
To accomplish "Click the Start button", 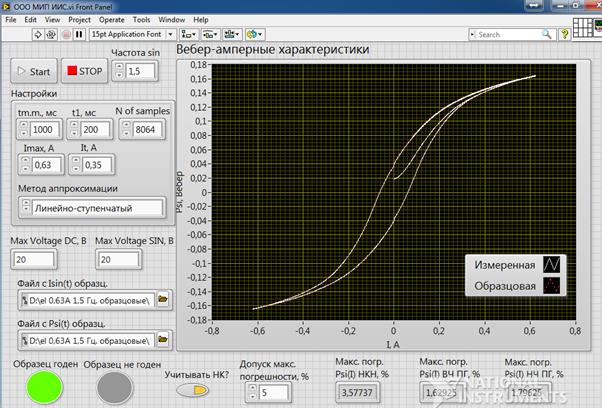I will pos(34,71).
